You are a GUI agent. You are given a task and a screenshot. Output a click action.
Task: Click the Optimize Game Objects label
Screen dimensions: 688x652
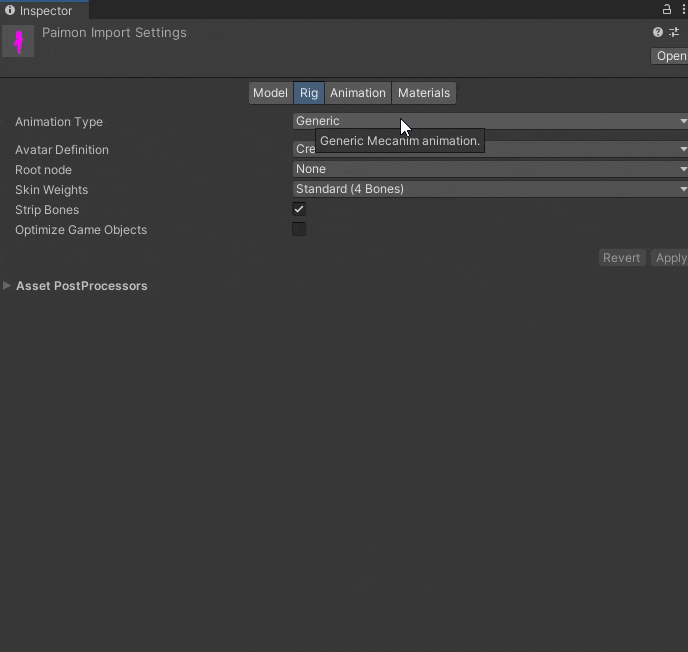point(81,230)
